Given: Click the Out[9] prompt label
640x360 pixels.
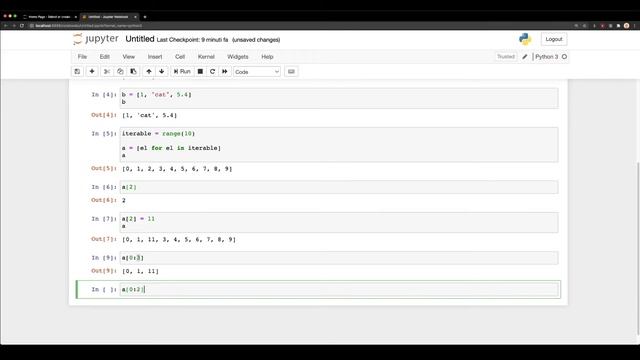Looking at the screenshot, I should (104, 271).
